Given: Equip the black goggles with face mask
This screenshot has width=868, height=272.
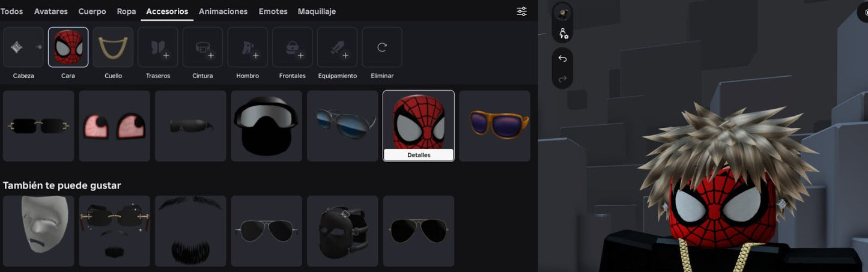Looking at the screenshot, I should pos(266,126).
